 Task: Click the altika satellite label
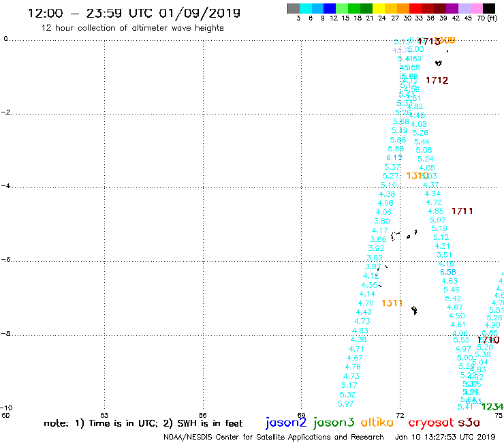tap(377, 422)
